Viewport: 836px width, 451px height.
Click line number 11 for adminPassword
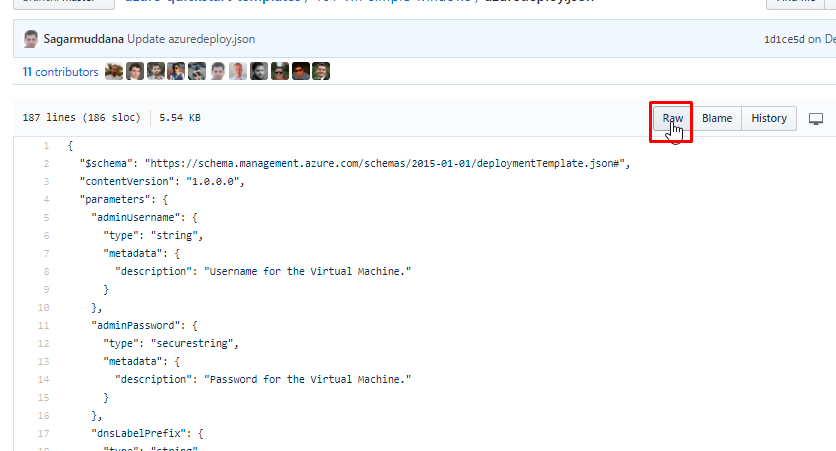pos(44,326)
